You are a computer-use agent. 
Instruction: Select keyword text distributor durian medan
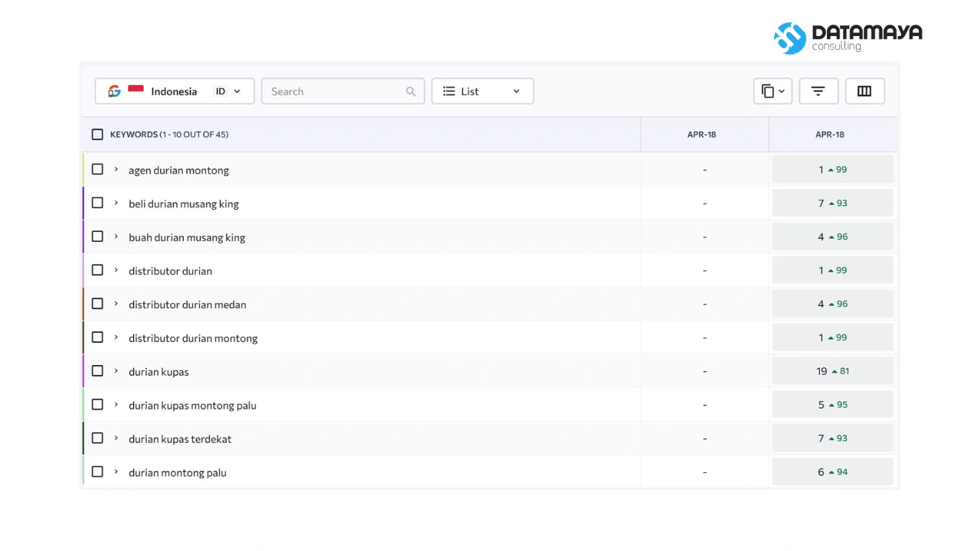click(x=188, y=305)
